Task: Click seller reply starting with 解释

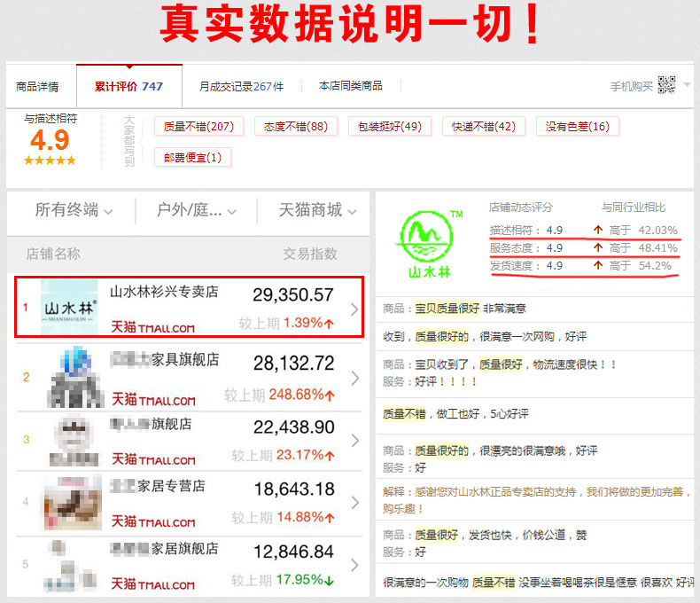Action: (x=536, y=500)
